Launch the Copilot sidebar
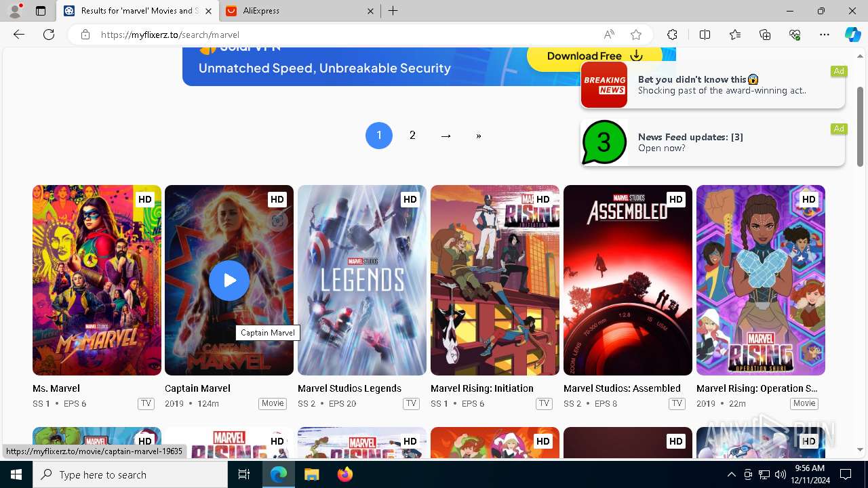Screen dimensions: 868x488 click(x=852, y=35)
